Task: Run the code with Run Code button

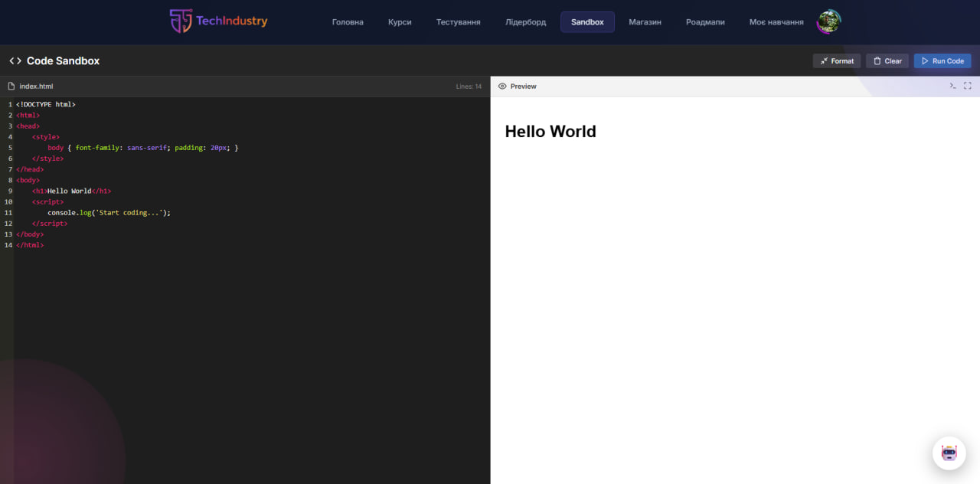Action: point(942,61)
